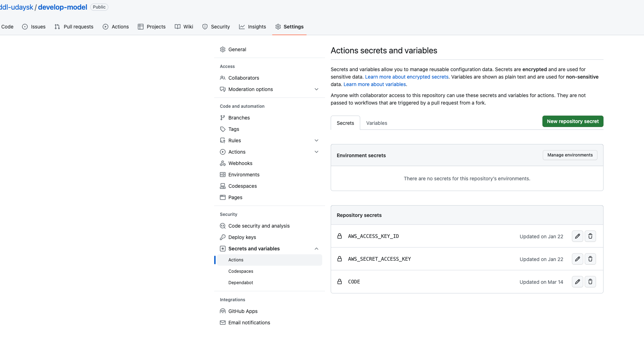644x340 pixels.
Task: Open the Insights graph icon
Action: coord(242,26)
